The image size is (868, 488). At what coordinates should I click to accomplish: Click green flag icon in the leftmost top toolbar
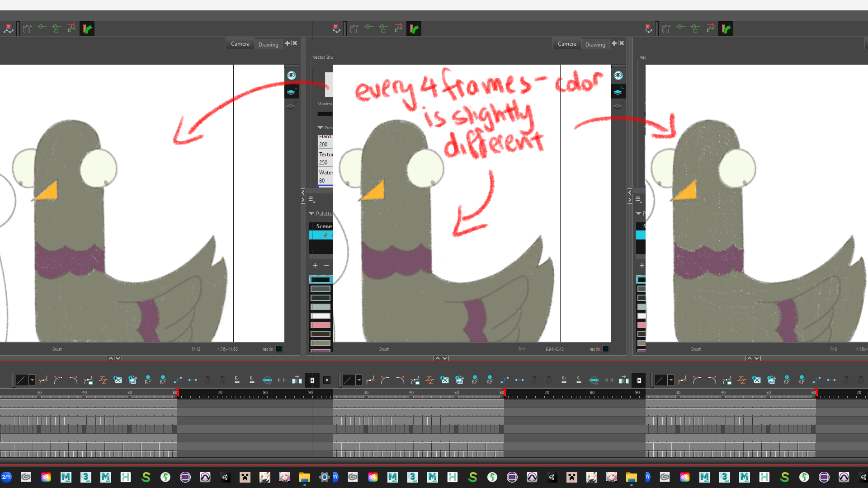87,29
